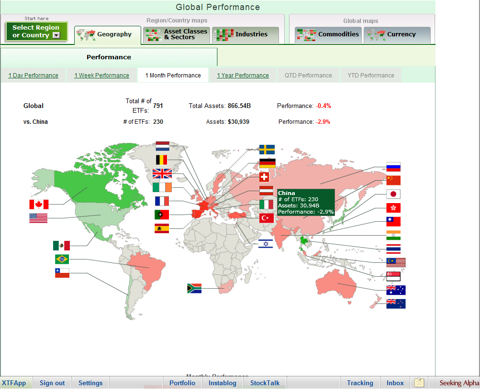Open Settings from the bottom bar
This screenshot has height=389, width=480.
[x=90, y=383]
